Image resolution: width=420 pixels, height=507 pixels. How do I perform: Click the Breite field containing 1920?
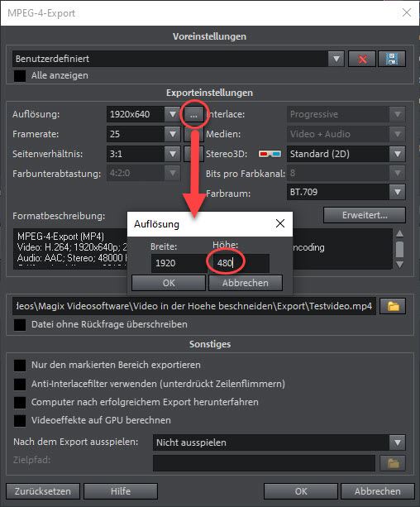[178, 263]
